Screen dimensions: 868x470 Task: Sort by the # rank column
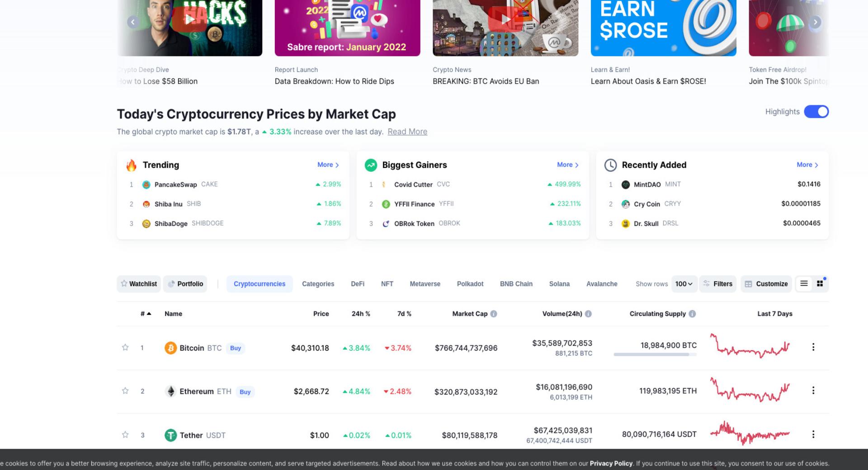pos(146,314)
